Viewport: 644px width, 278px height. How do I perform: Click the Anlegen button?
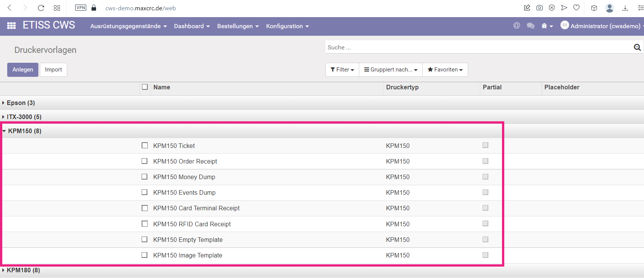pyautogui.click(x=23, y=70)
